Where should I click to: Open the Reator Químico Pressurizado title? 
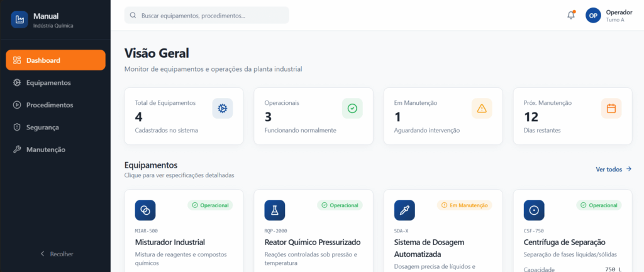(313, 242)
